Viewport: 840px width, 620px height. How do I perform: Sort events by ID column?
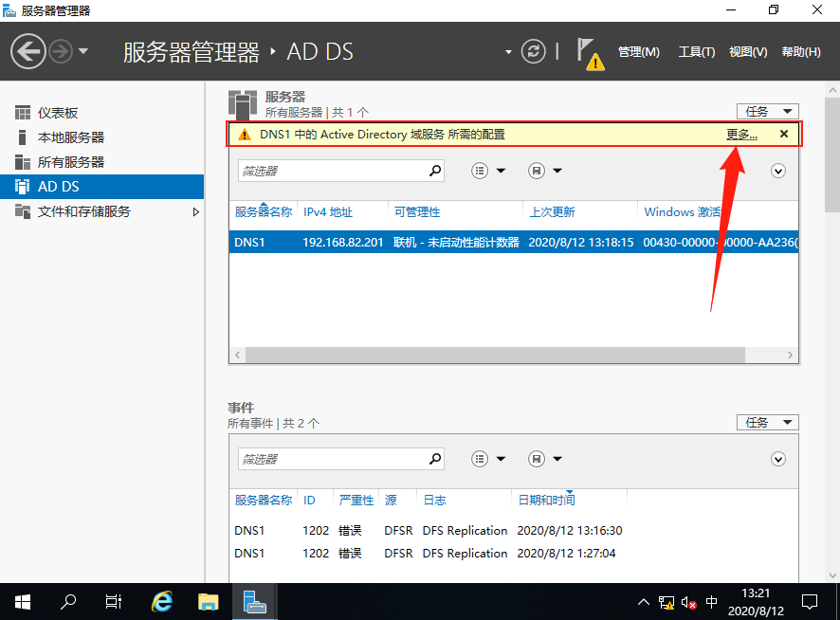pos(309,501)
